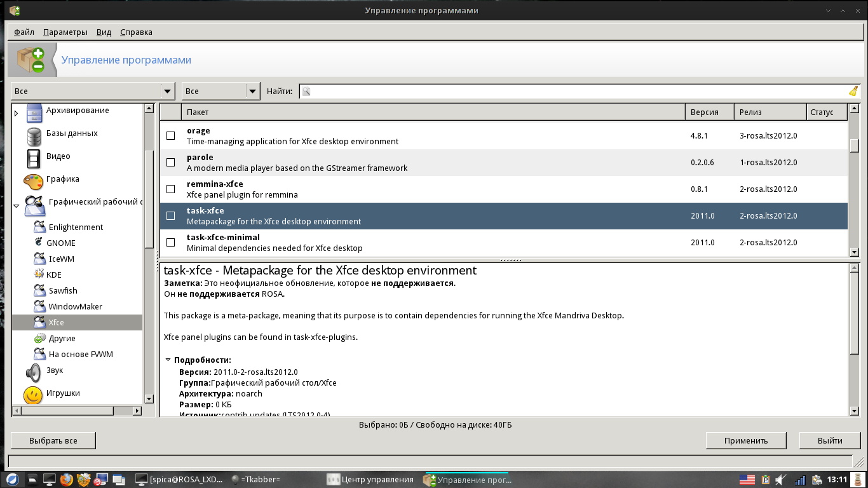Click the package manager logo icon

(31, 60)
